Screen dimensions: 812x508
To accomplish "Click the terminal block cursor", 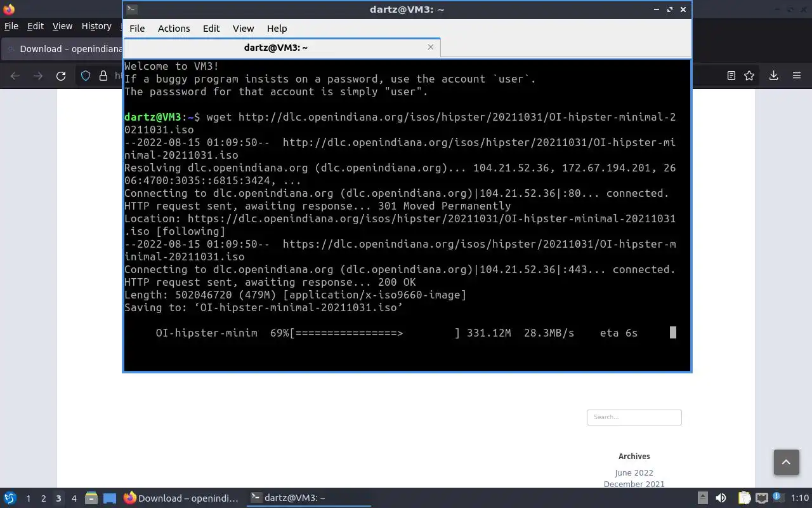I will [x=673, y=333].
